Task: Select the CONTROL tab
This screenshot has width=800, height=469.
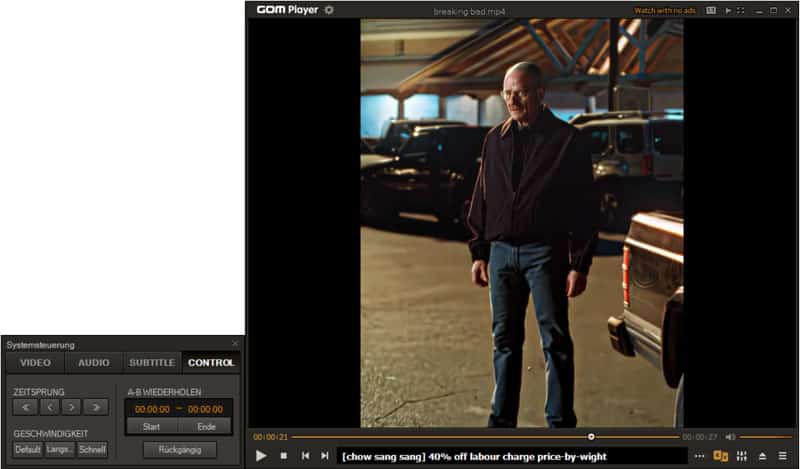Action: tap(211, 362)
